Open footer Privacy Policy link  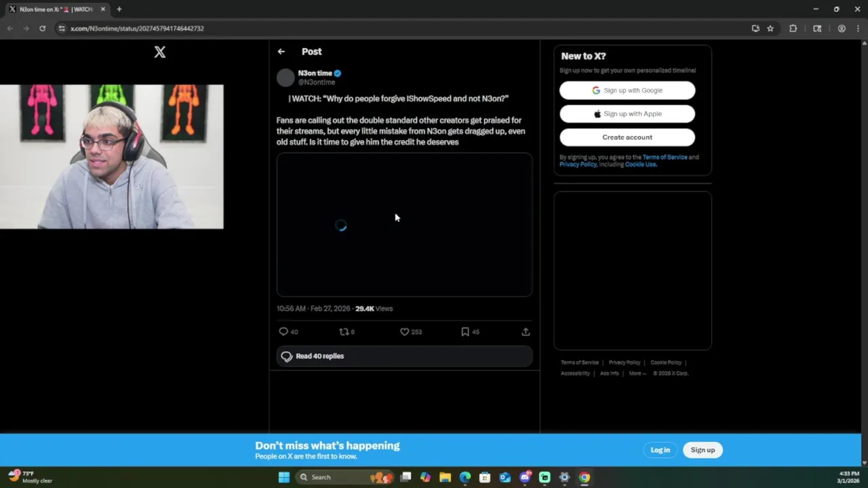pos(625,363)
